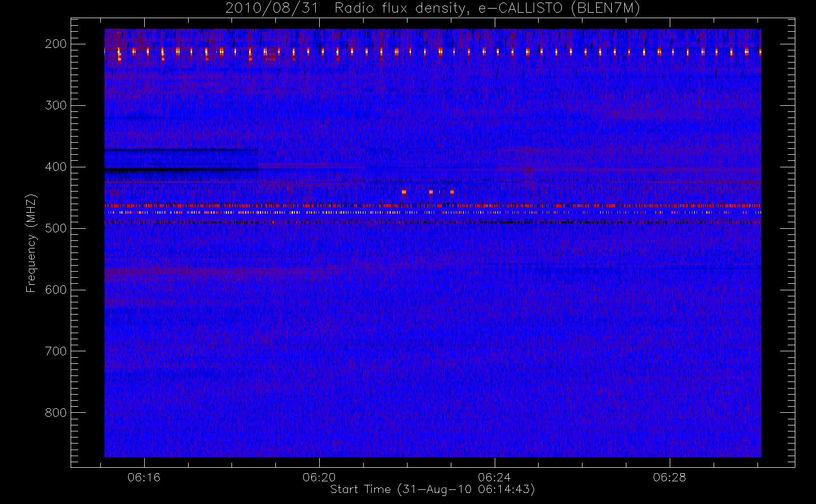
Task: Click the 700 frequency tick label
Action: point(56,351)
